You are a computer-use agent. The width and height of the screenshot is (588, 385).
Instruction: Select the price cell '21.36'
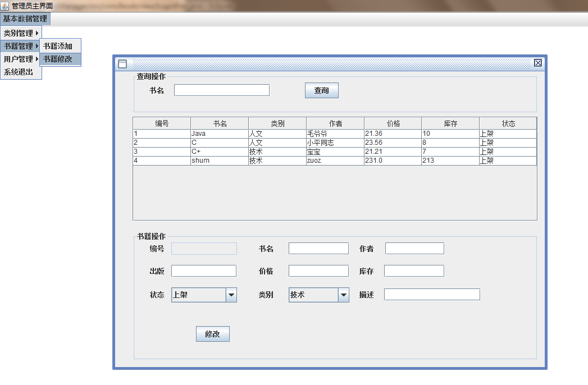point(393,134)
